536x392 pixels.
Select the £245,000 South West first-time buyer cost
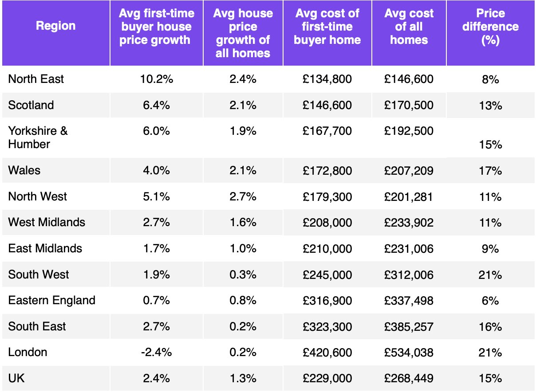[327, 274]
